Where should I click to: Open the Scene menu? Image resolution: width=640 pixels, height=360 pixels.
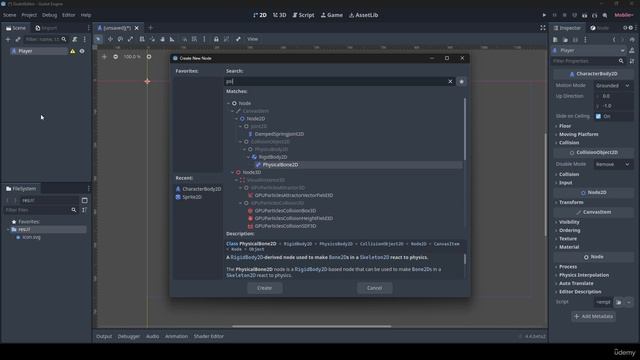[9, 15]
